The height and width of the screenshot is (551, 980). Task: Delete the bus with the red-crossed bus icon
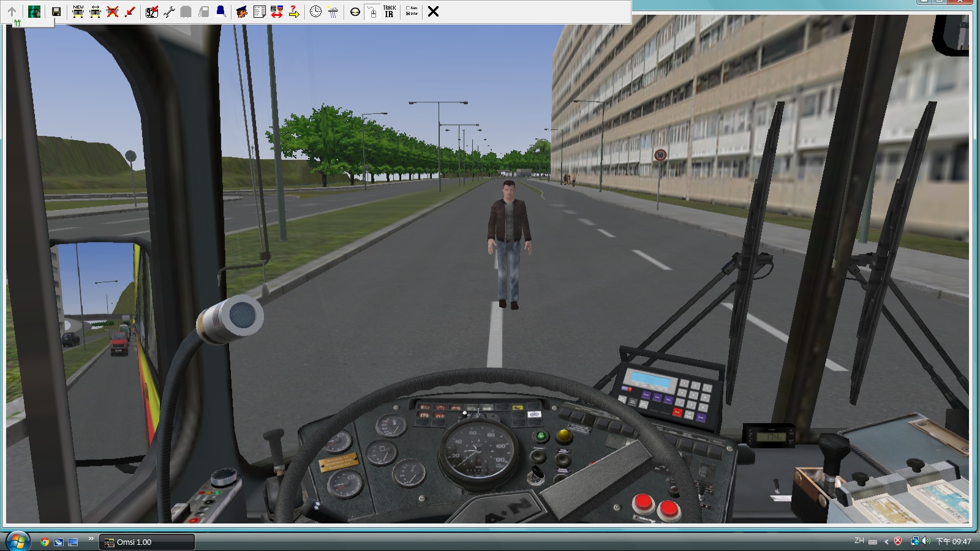pos(113,12)
